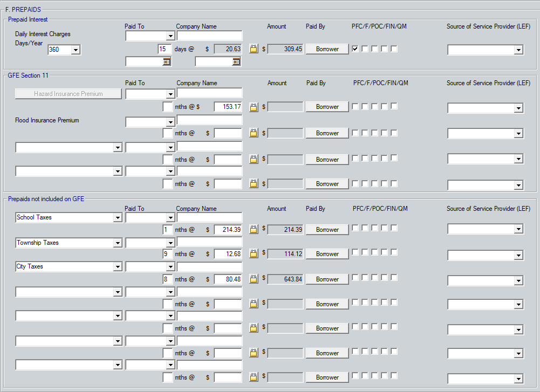Click the days field containing 15
540x392 pixels.
click(x=165, y=49)
